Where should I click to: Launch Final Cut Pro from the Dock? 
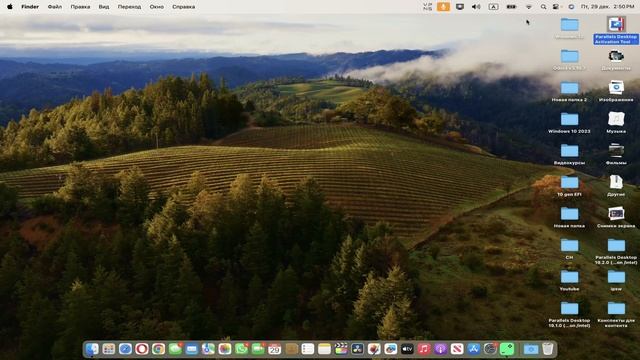coord(341,349)
